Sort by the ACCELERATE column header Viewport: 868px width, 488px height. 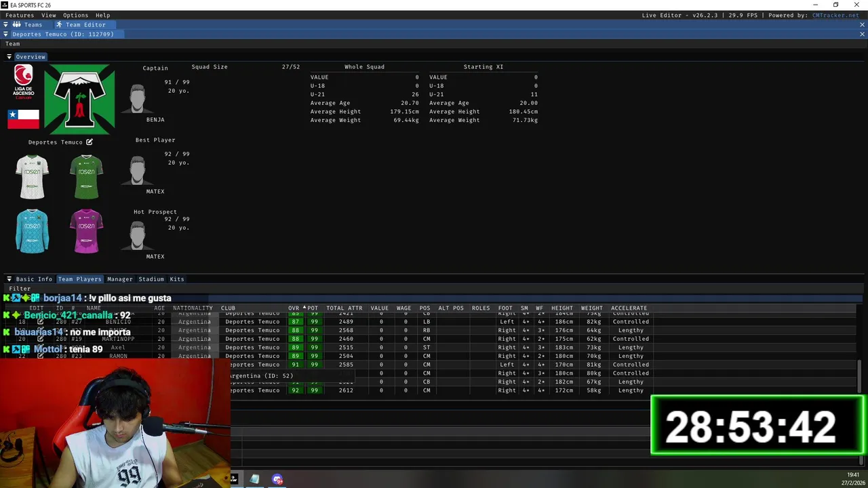[x=629, y=308]
